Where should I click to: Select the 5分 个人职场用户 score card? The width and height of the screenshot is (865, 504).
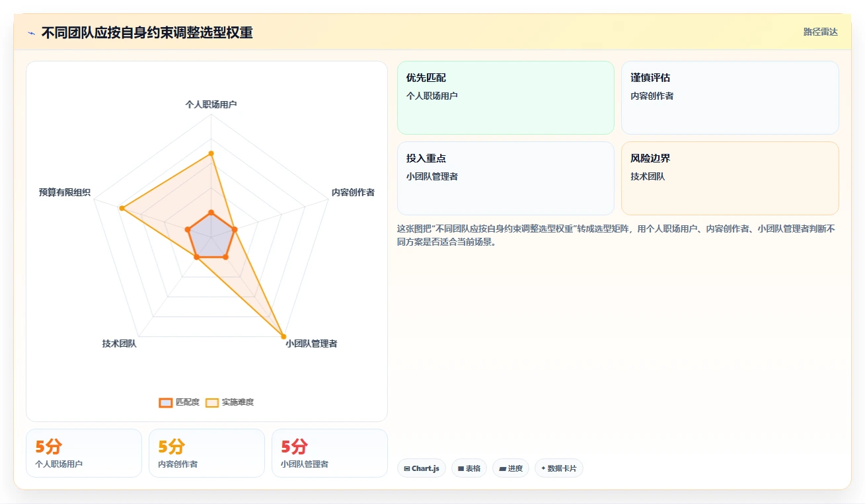[84, 453]
